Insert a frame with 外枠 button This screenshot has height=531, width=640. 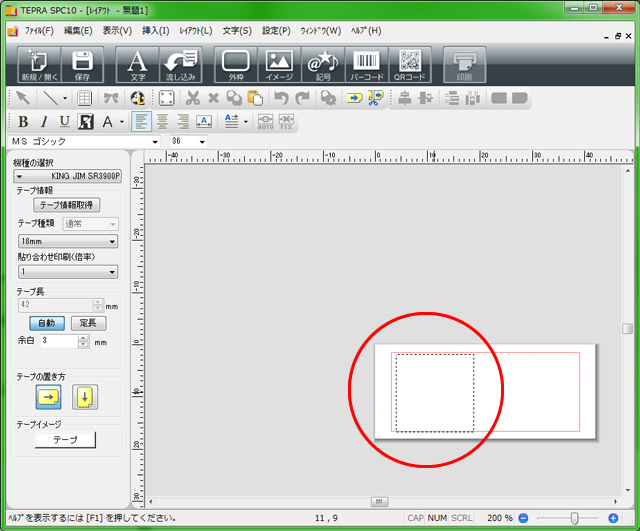point(236,65)
